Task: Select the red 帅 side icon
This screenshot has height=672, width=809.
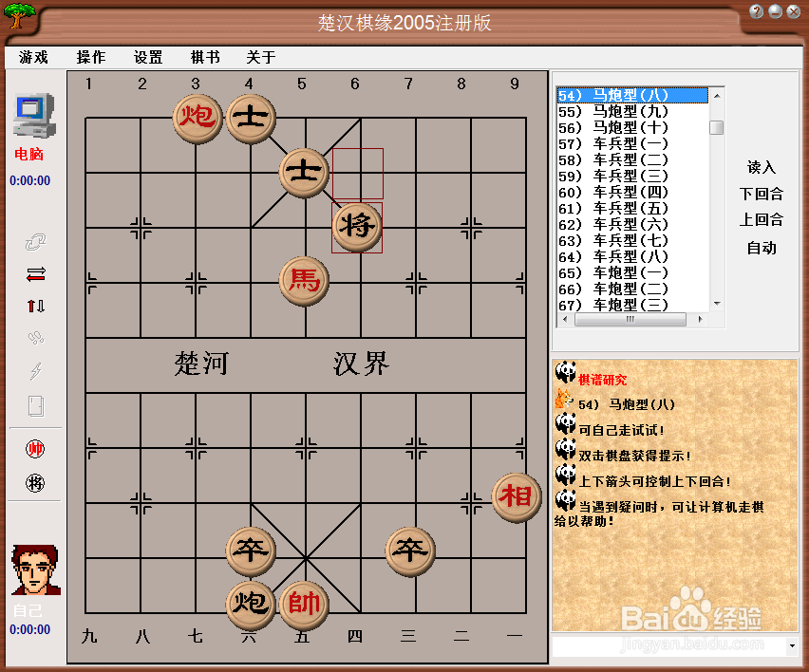Action: (x=35, y=449)
